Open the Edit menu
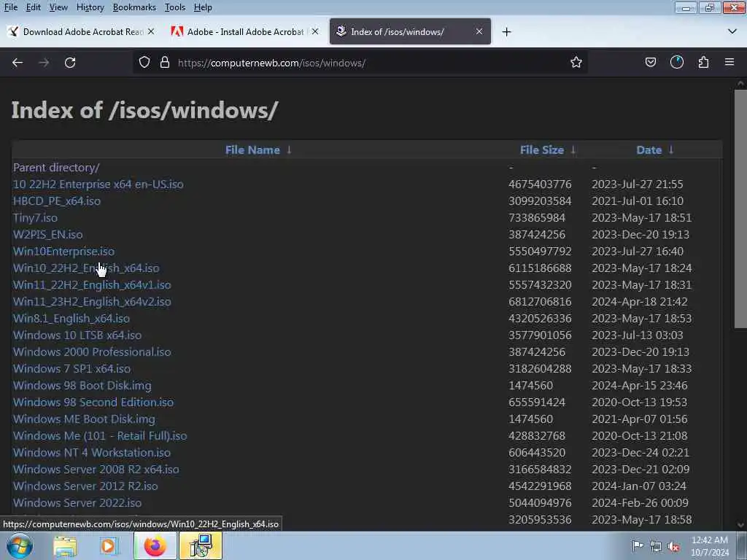Image resolution: width=747 pixels, height=560 pixels. click(33, 7)
